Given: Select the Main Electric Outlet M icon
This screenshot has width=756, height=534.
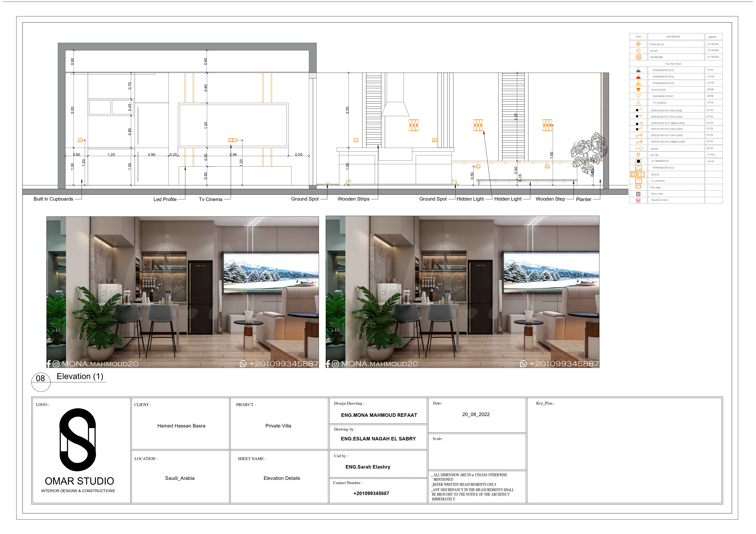Looking at the screenshot, I should [638, 200].
